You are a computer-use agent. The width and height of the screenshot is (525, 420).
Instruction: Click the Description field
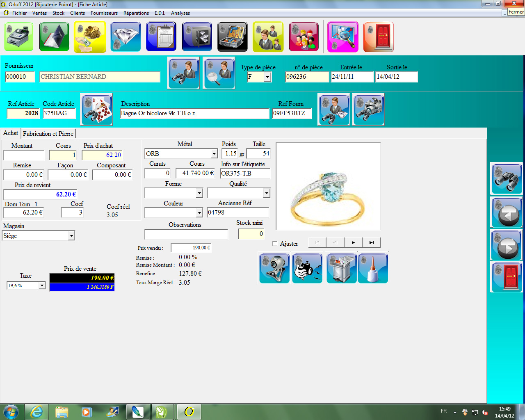[194, 114]
